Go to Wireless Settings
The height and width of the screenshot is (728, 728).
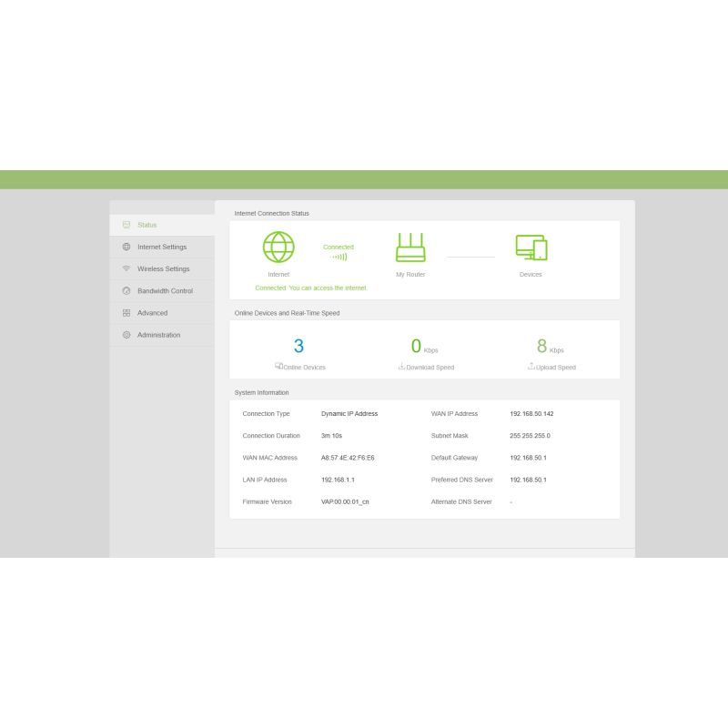coord(164,268)
